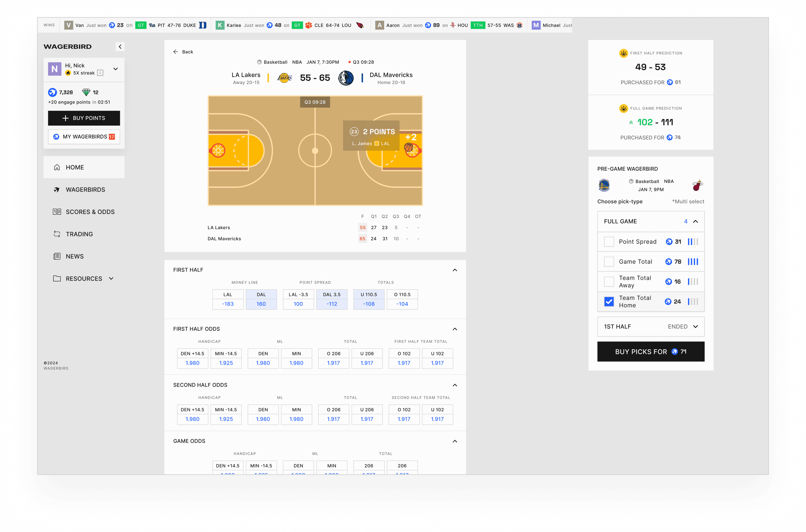Go Back to the previous page
Viewport: 806px width, 532px height.
183,52
